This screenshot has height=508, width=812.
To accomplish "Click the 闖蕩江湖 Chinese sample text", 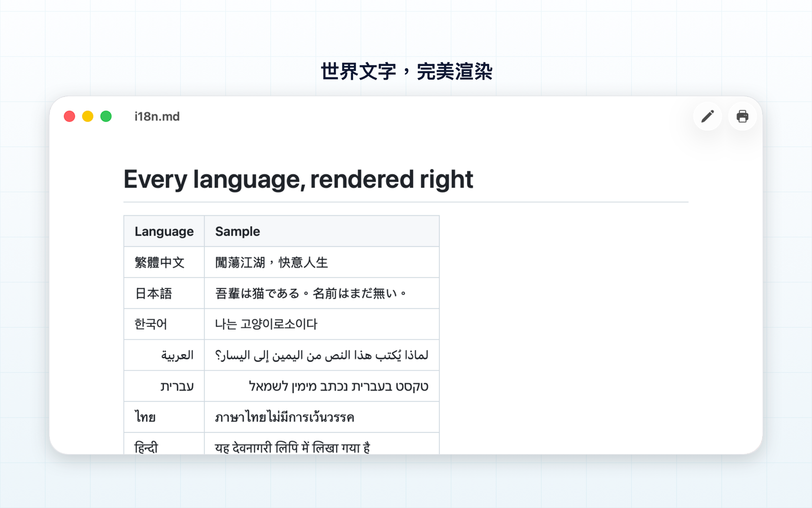I will 272,263.
